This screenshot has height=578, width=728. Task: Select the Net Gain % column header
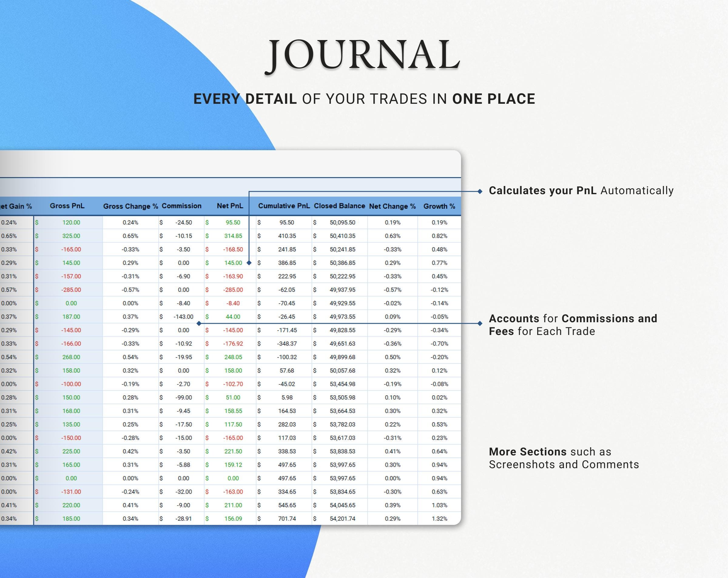point(16,206)
